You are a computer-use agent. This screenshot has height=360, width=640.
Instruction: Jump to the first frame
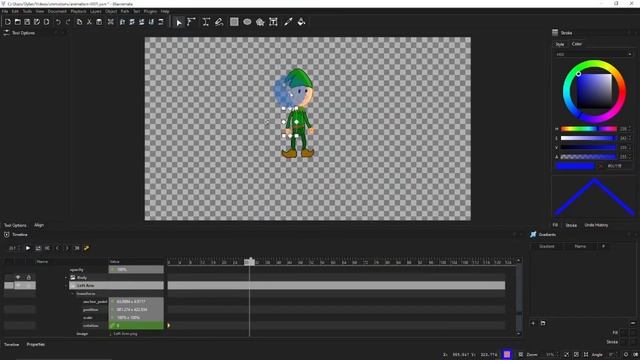point(47,248)
